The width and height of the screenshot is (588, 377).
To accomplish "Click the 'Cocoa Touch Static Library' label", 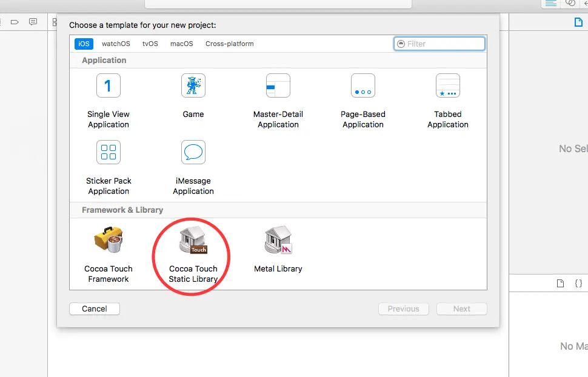I will 193,274.
